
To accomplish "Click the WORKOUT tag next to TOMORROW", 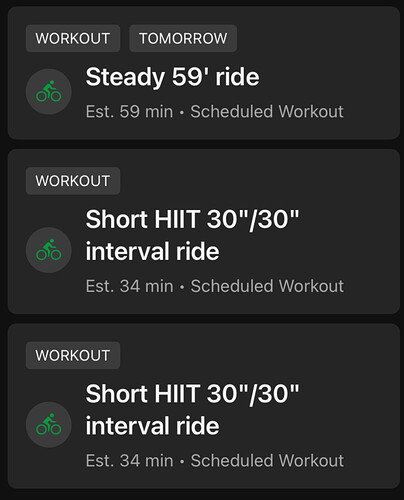I will point(73,38).
